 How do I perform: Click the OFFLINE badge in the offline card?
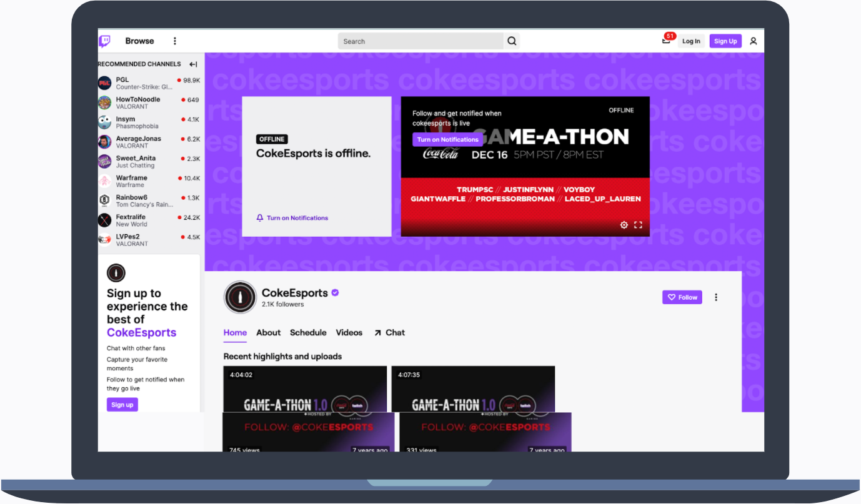[x=272, y=139]
